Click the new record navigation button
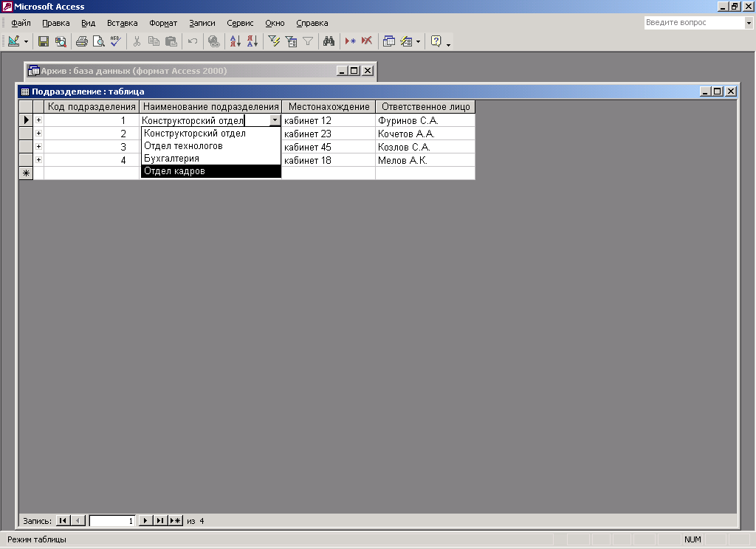Image resolution: width=756 pixels, height=549 pixels. [x=176, y=520]
